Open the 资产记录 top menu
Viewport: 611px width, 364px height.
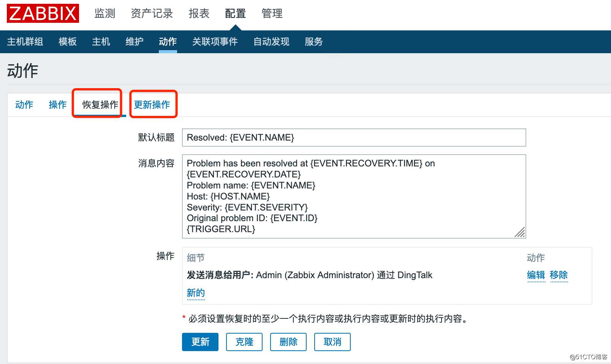click(x=152, y=14)
